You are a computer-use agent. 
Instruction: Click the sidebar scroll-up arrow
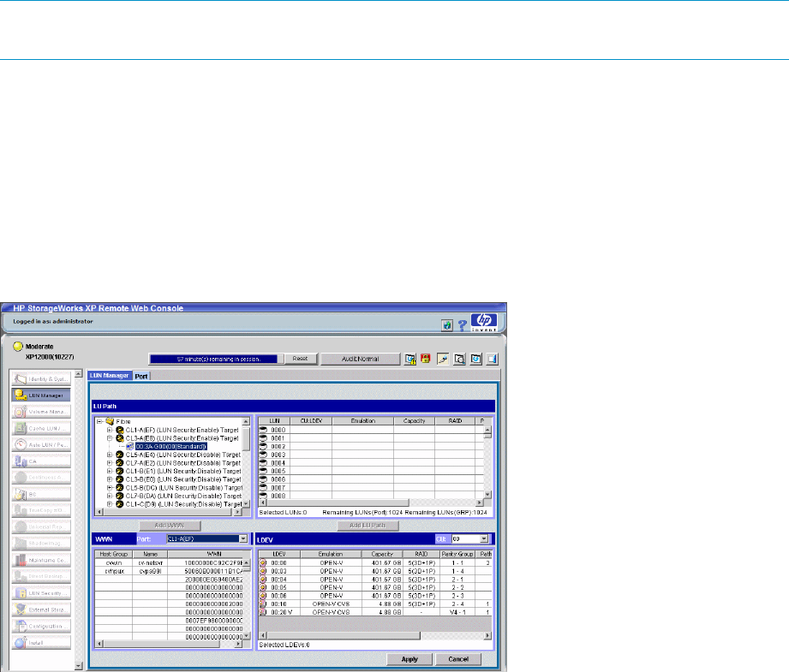point(78,374)
